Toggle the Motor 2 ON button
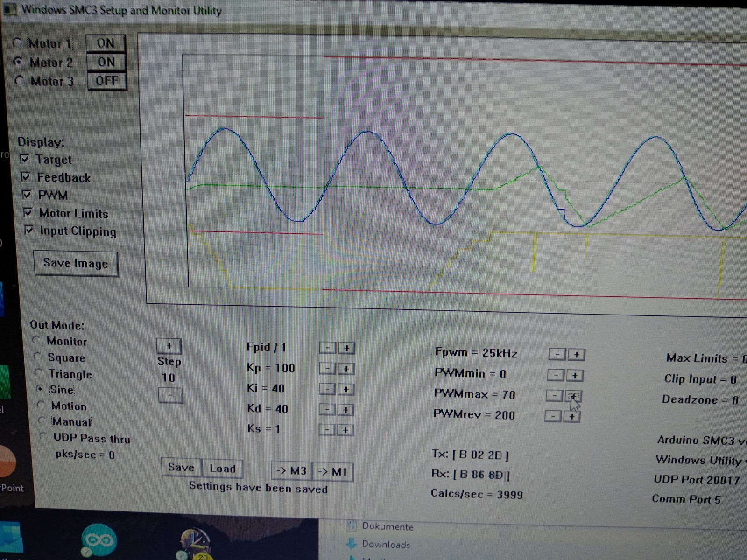Screen dimensions: 747x560 (106, 62)
